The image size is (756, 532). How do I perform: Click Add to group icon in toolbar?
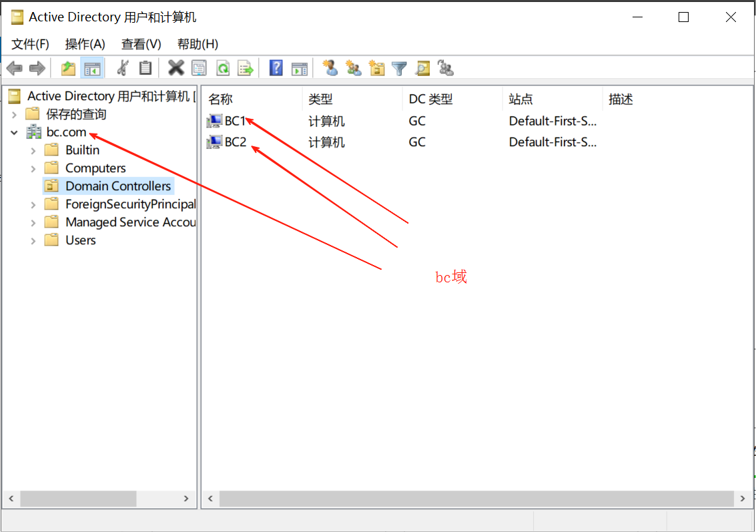coord(446,68)
